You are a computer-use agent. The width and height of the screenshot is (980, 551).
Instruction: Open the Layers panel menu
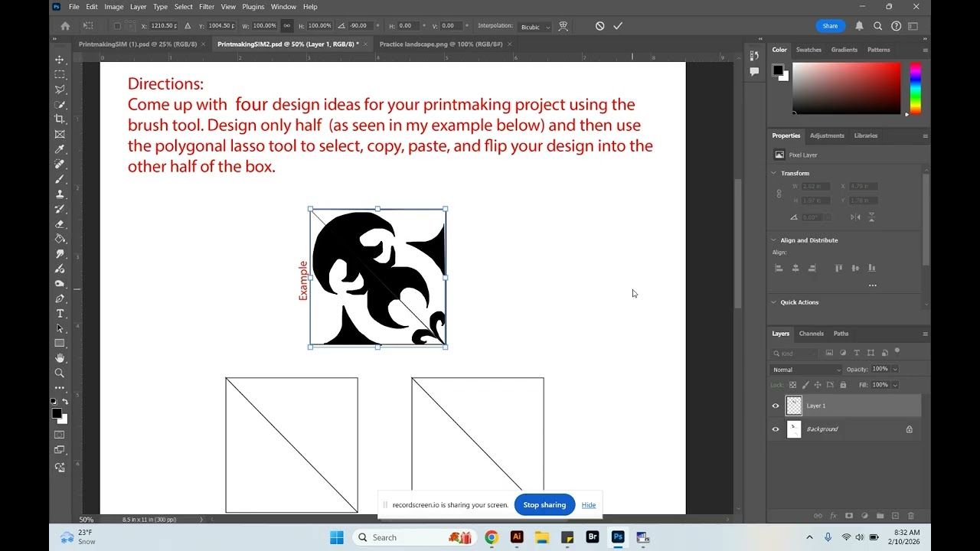[925, 334]
